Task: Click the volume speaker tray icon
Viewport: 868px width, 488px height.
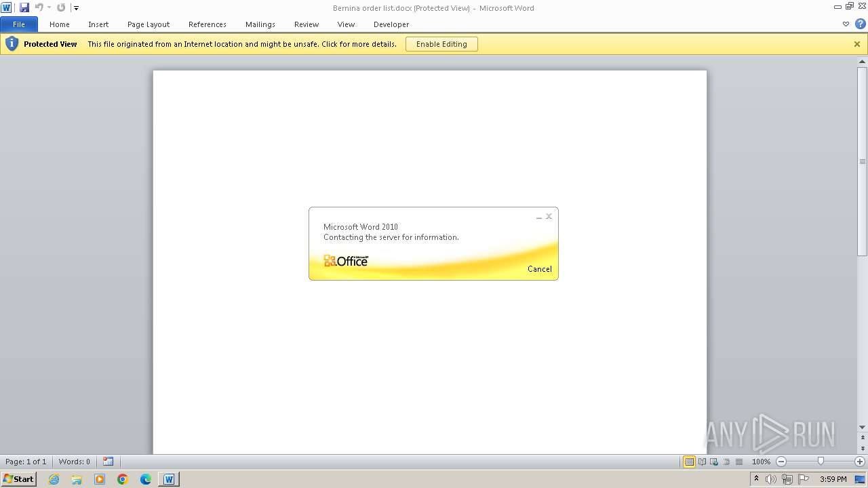Action: [x=771, y=479]
